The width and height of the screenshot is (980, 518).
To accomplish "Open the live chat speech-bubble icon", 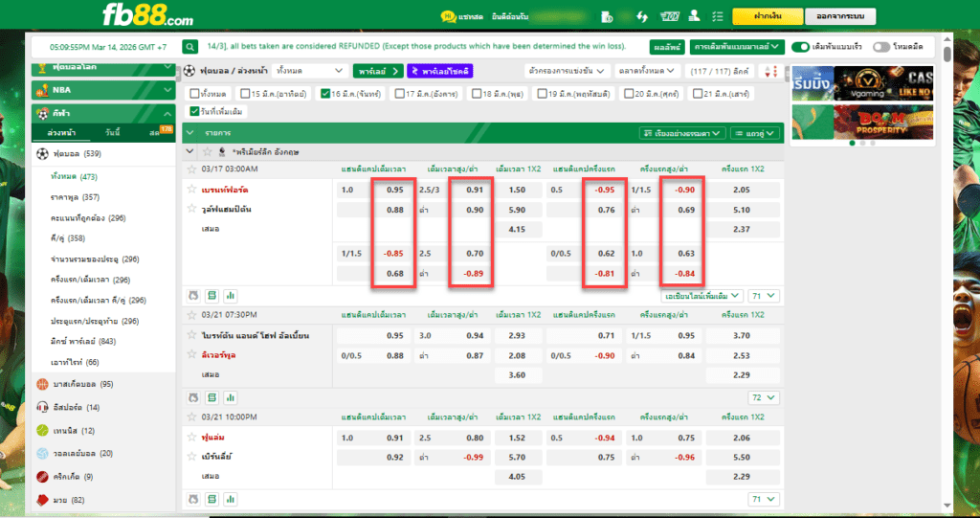I will [448, 17].
